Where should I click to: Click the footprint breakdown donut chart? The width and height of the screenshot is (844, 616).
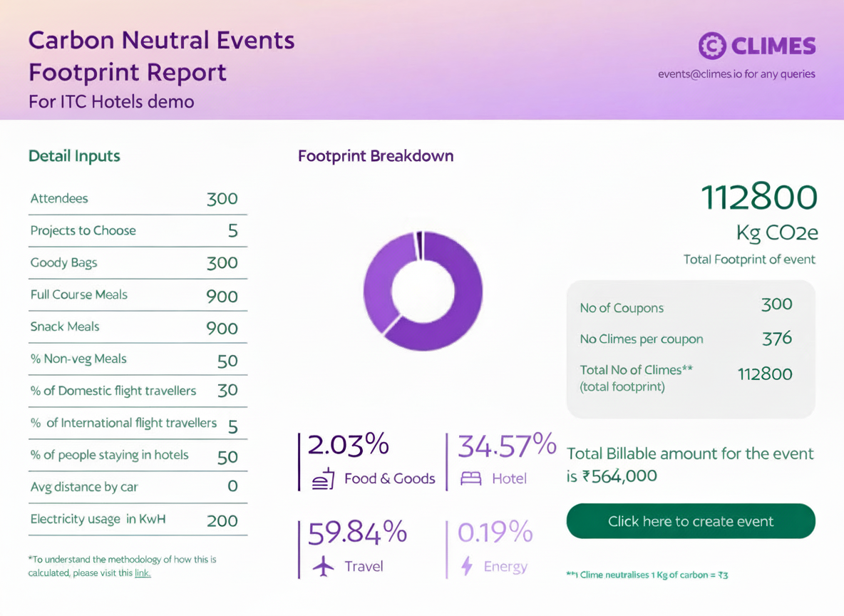coord(423,291)
